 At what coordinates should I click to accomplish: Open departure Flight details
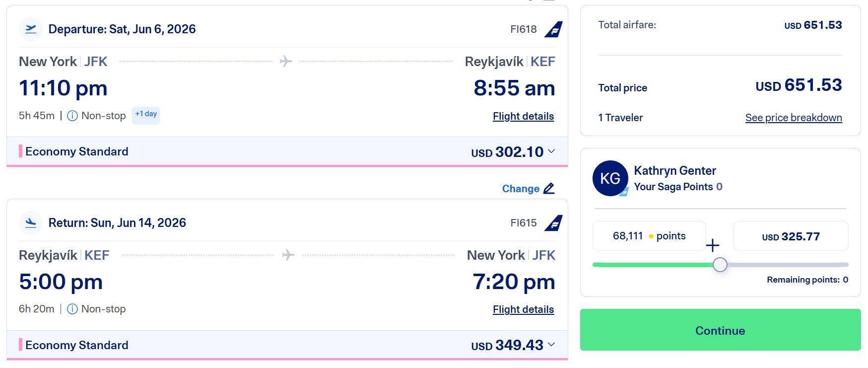[523, 116]
